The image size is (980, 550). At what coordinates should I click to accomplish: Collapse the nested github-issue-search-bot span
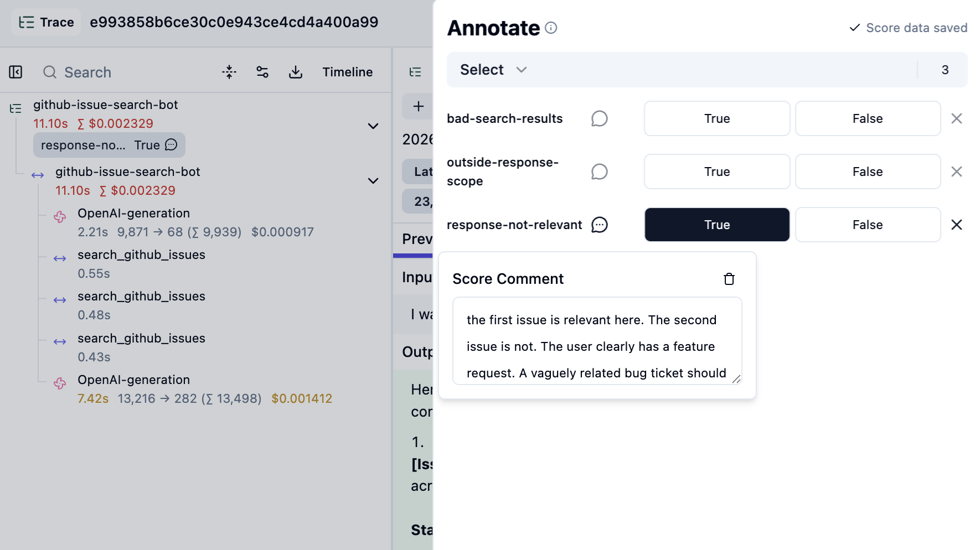point(373,181)
